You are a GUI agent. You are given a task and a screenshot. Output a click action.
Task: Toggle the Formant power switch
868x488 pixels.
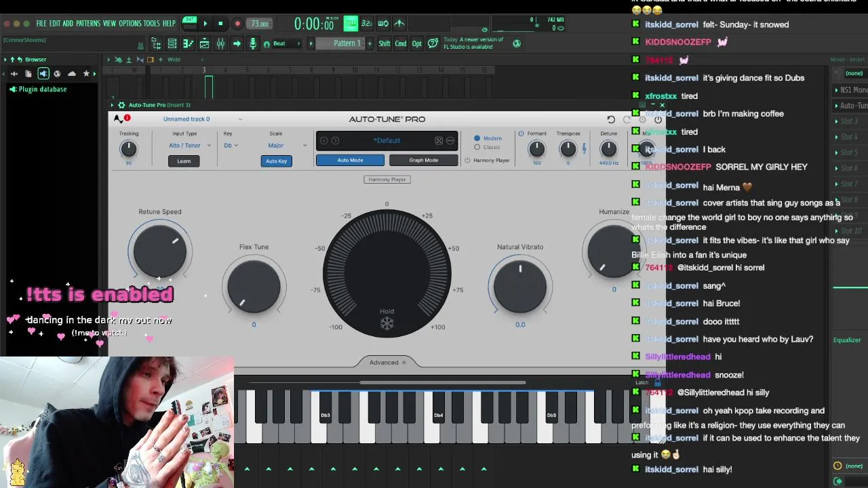(521, 134)
